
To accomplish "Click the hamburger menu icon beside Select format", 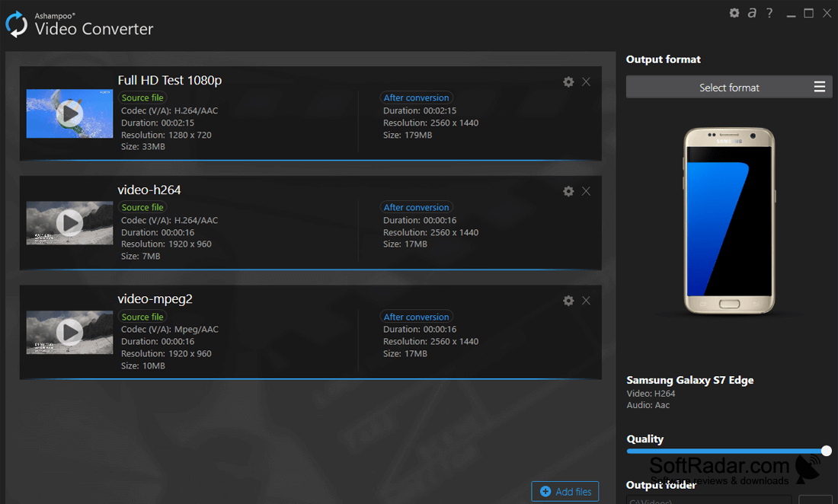I will (819, 87).
